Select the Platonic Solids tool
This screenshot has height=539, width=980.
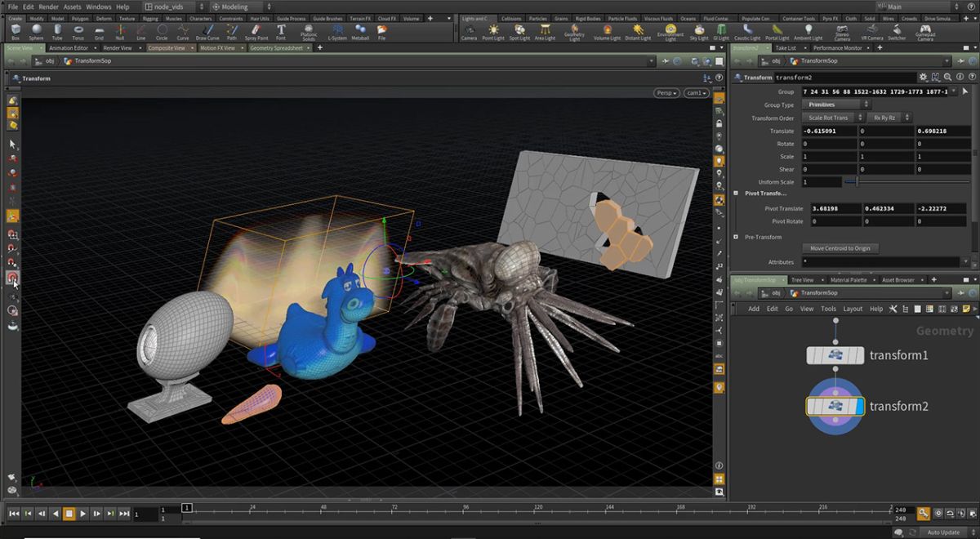[309, 33]
